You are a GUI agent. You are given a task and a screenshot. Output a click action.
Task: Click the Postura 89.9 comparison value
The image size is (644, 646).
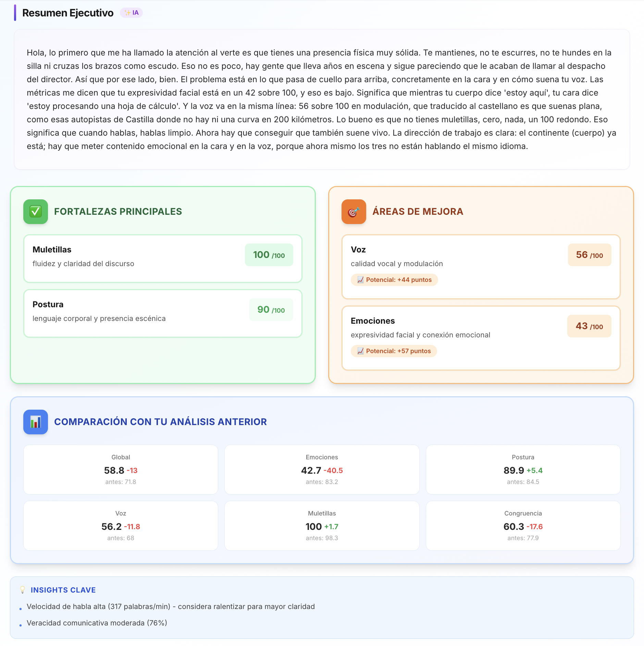(x=514, y=471)
